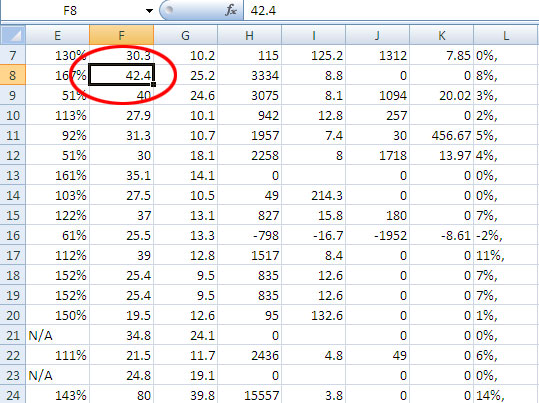Click cell J16 containing -1952

(377, 235)
